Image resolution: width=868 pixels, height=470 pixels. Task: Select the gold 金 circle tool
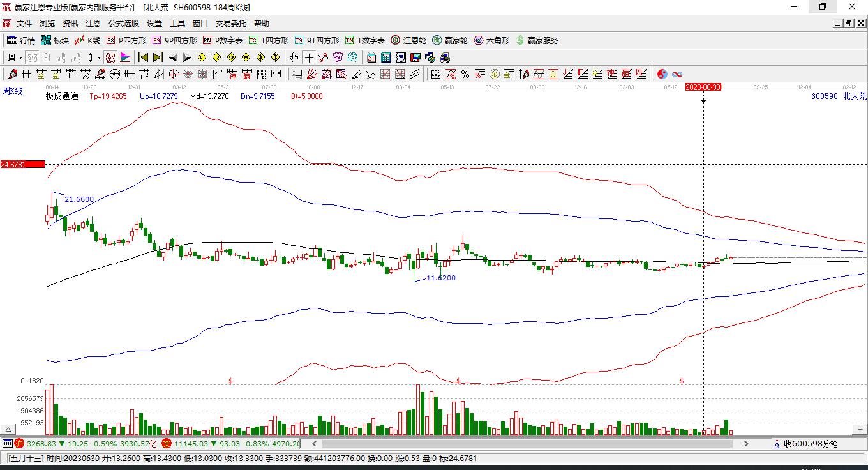coord(495,74)
